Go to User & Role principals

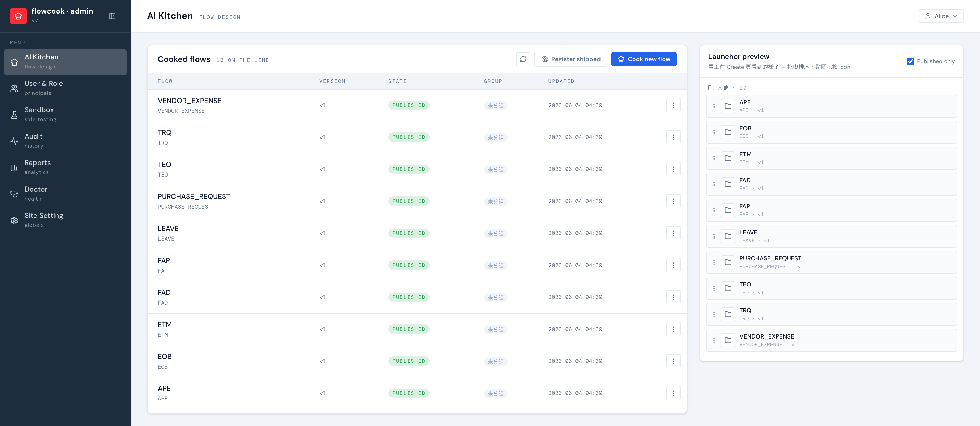(65, 88)
